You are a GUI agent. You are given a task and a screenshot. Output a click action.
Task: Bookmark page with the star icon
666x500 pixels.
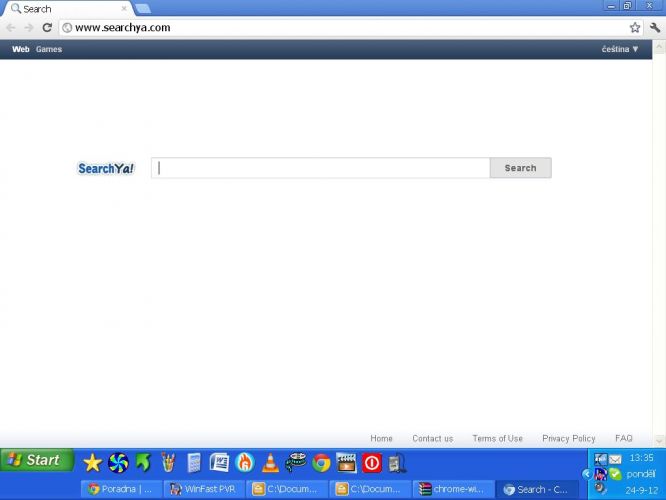635,28
